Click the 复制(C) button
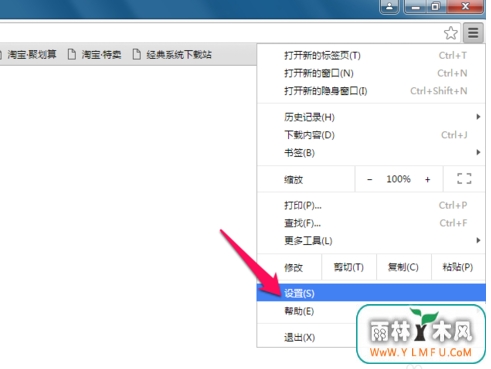491x369 pixels. click(x=403, y=267)
